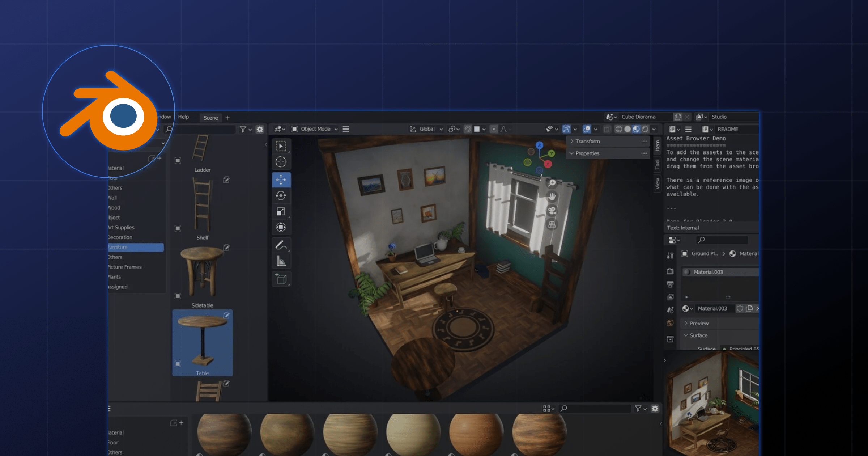Switch viewport shading to Material Preview
This screenshot has height=456, width=868.
click(636, 129)
